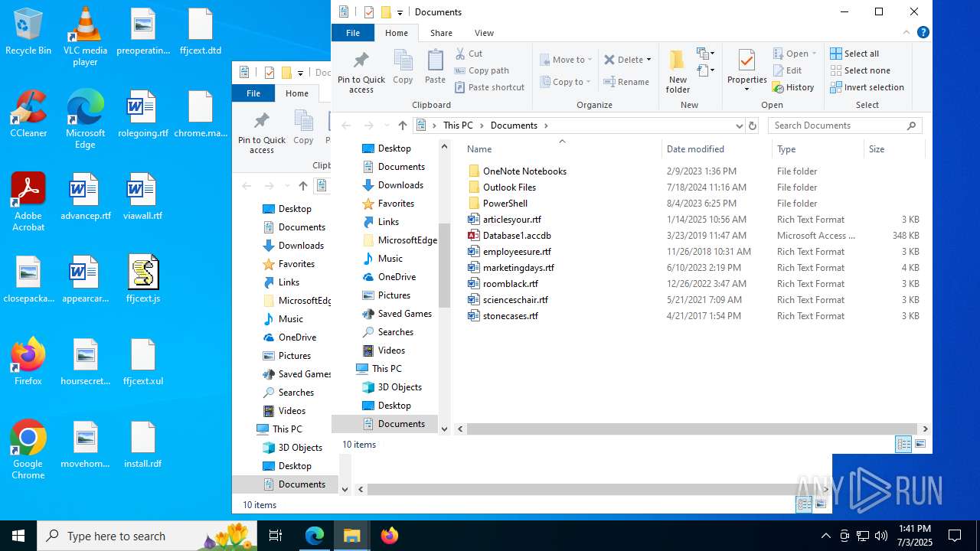Screen dimensions: 980x551
Task: Click This PC in the address breadcrumb
Action: click(458, 126)
